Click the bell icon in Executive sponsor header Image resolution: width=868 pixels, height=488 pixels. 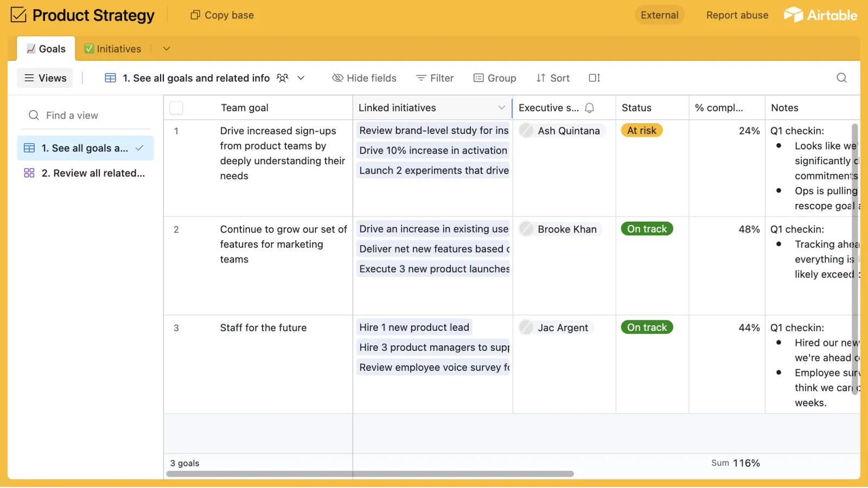coord(590,108)
